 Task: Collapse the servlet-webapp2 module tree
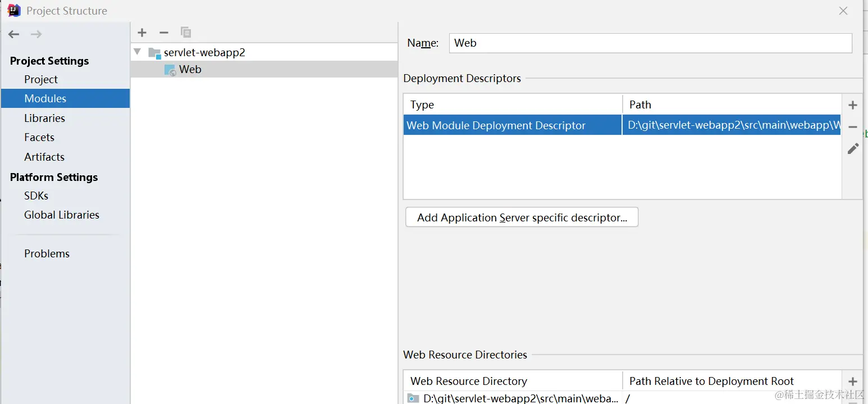pos(138,52)
